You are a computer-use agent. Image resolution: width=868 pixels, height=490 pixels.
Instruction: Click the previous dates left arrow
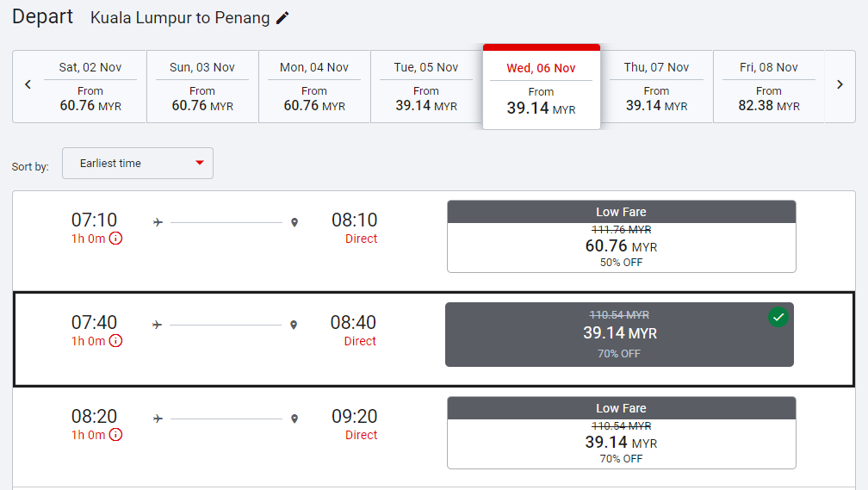[28, 84]
